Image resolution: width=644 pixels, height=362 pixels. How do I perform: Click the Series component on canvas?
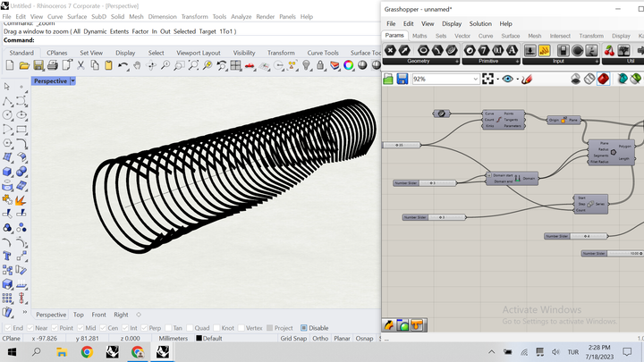click(x=590, y=204)
